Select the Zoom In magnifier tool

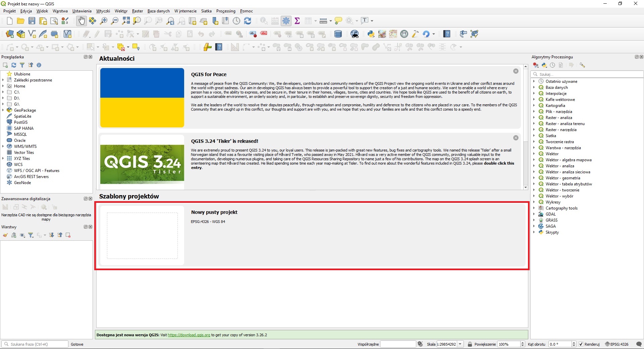[x=104, y=21]
